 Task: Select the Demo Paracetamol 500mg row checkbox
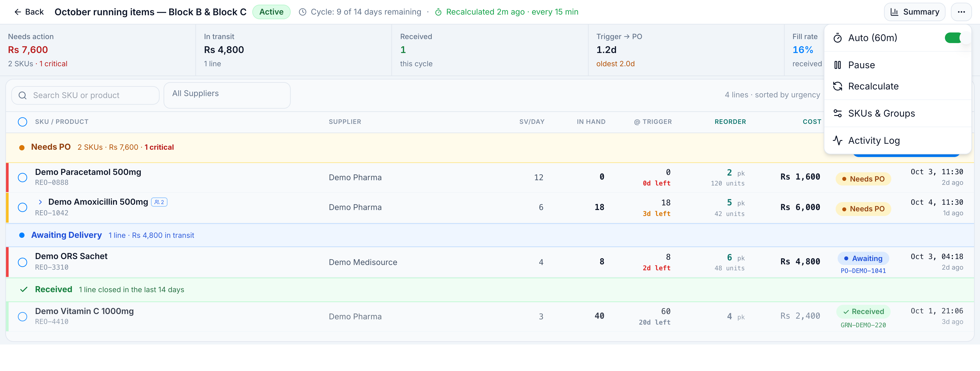click(x=23, y=177)
